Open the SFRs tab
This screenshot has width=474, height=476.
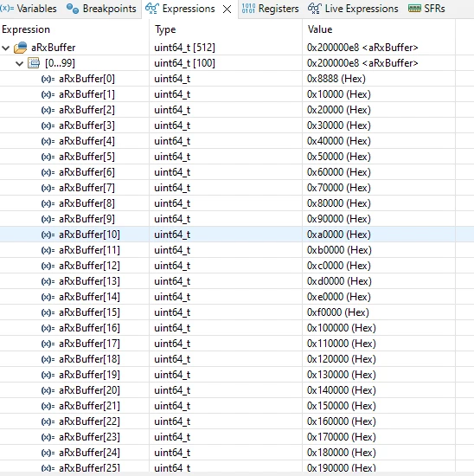point(426,9)
